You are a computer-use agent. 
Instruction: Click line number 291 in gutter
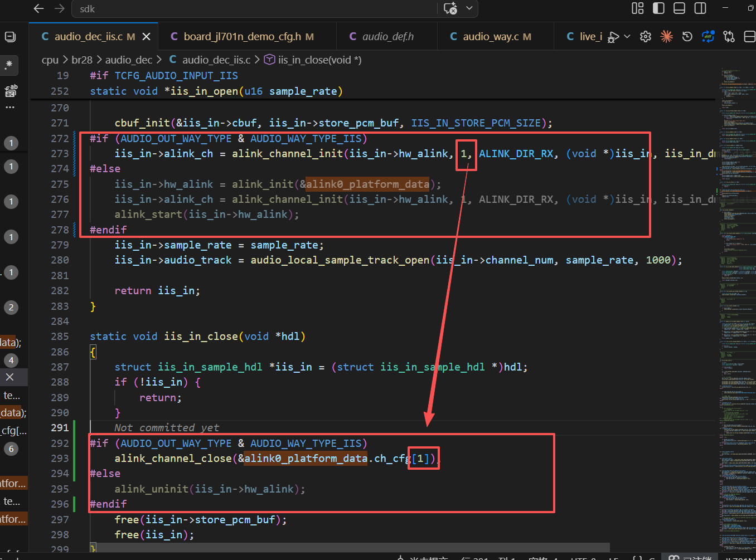tap(60, 428)
